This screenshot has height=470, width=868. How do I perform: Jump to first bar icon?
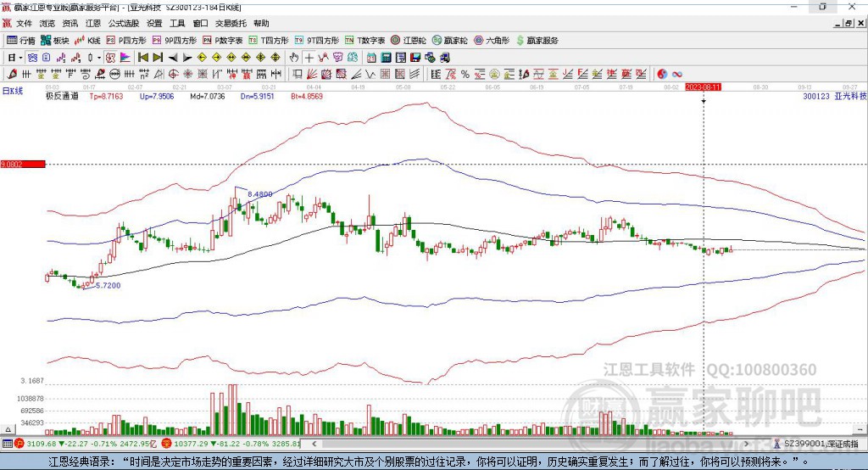coord(142,58)
